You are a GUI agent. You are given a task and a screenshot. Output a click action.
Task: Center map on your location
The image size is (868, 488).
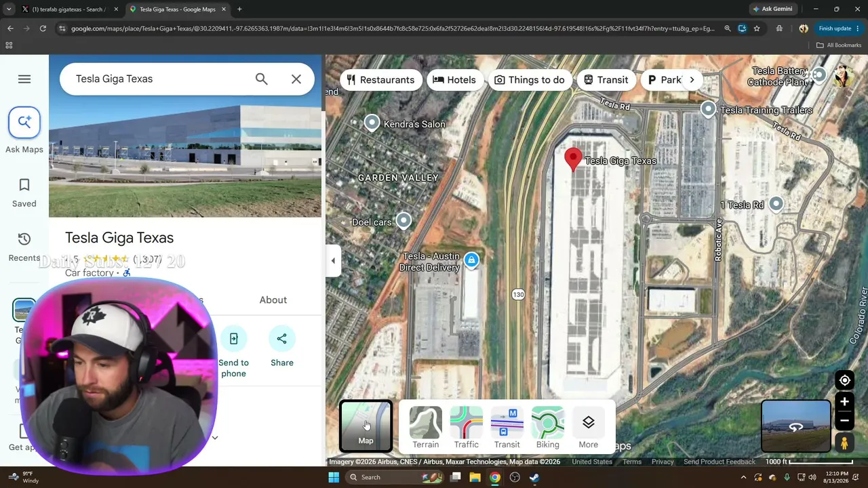click(x=845, y=380)
